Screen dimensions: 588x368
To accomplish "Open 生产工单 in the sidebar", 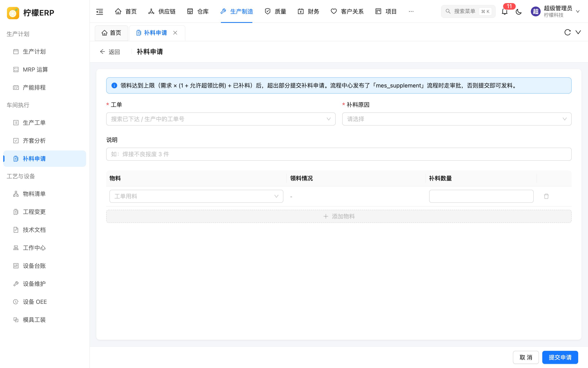I will [x=45, y=123].
